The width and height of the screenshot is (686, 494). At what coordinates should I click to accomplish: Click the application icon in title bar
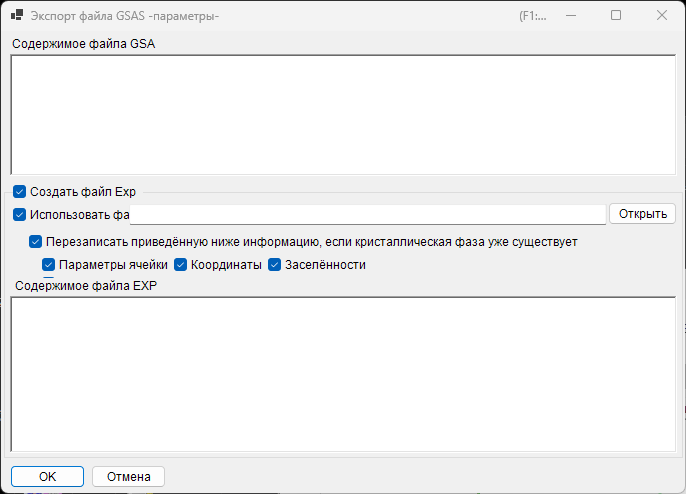[x=17, y=16]
